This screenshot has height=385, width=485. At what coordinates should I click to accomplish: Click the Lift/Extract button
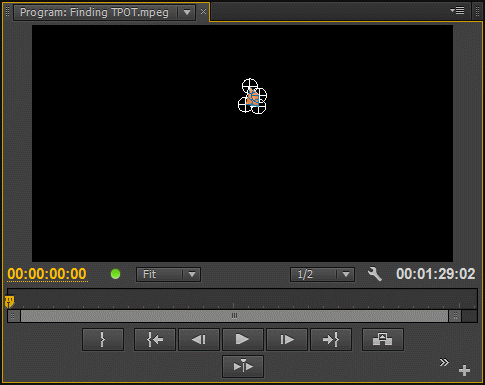[x=383, y=339]
